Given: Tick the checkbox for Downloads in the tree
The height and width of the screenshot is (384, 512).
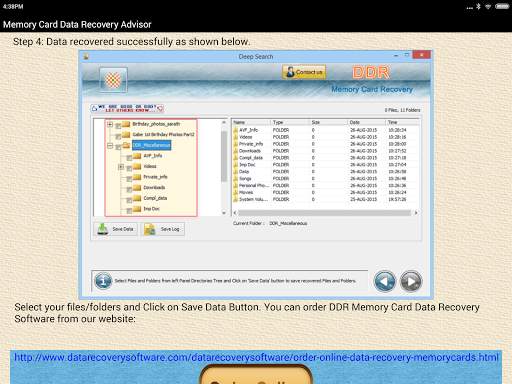Looking at the screenshot, I should click(129, 190).
